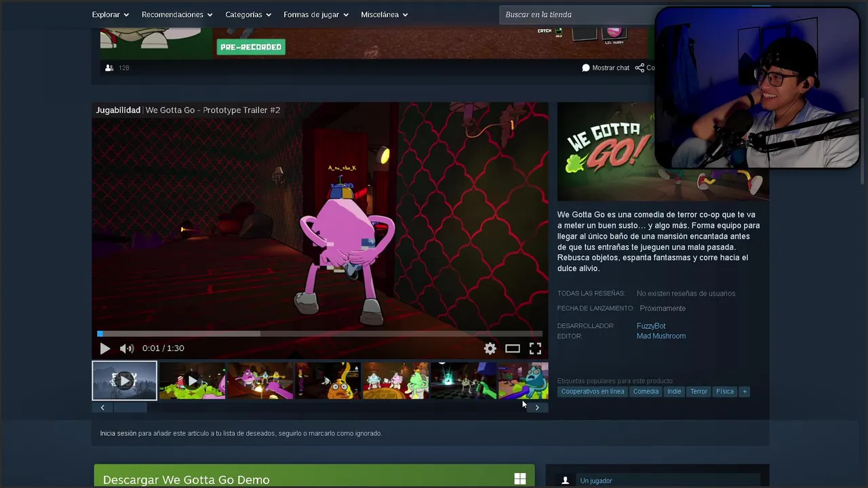Click Descargar We Gotta Go Demo heading

coord(186,480)
